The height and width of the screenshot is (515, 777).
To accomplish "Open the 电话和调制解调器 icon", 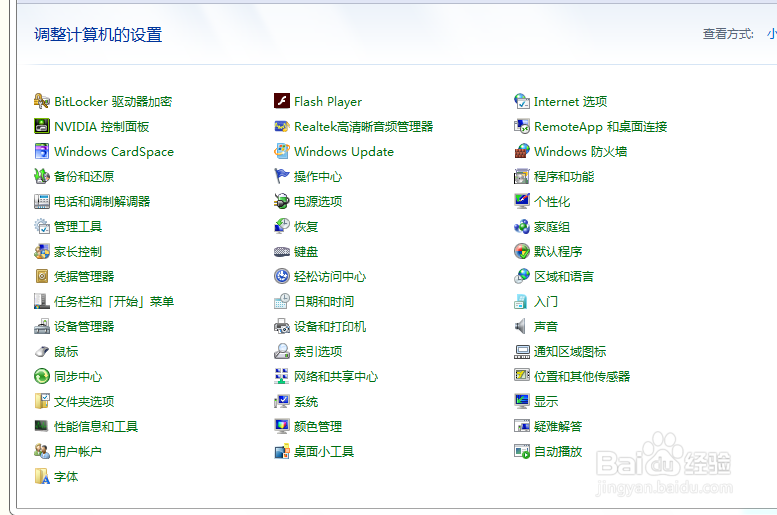I will (x=42, y=201).
